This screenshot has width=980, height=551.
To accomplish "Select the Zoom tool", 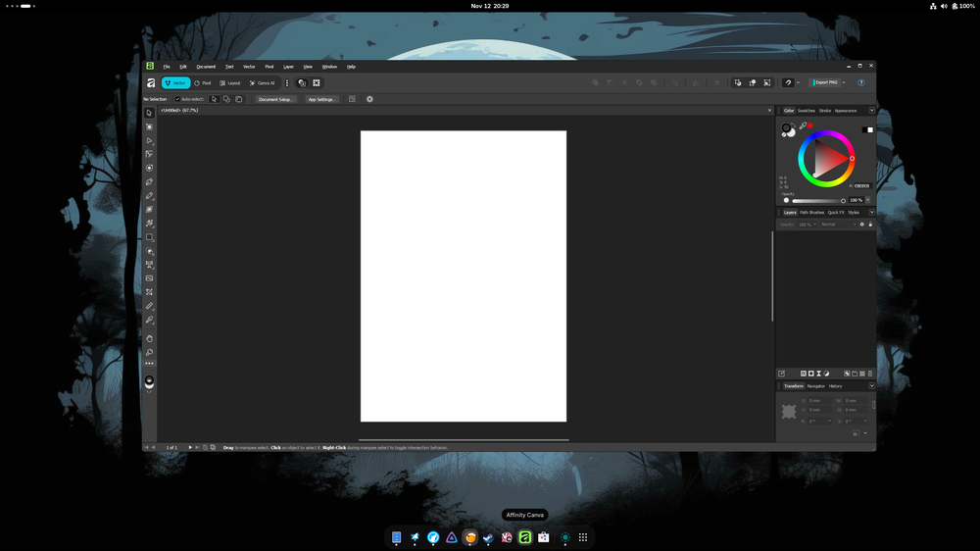I will (150, 352).
